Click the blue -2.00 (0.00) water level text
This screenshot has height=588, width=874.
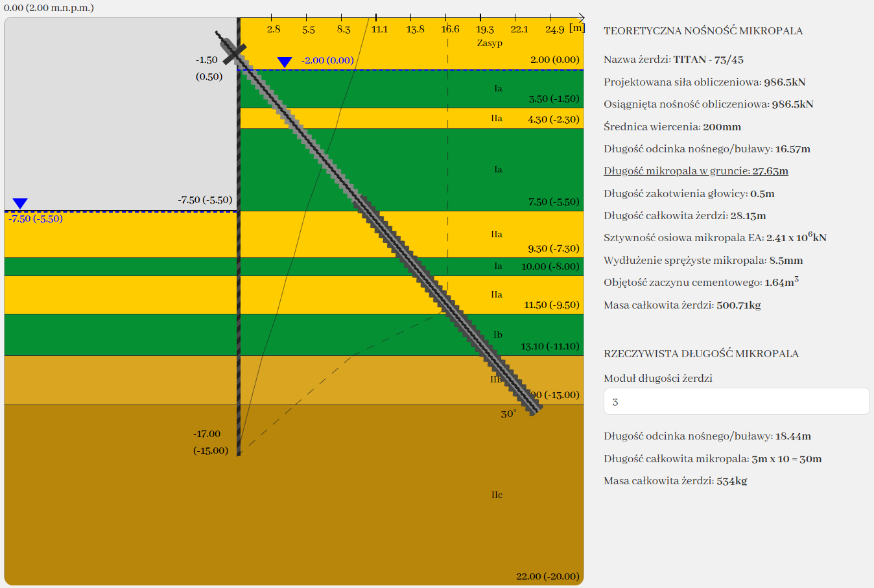click(327, 60)
